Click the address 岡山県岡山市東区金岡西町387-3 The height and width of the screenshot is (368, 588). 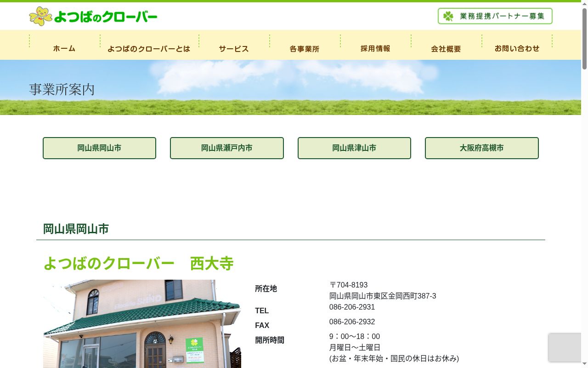tap(383, 296)
